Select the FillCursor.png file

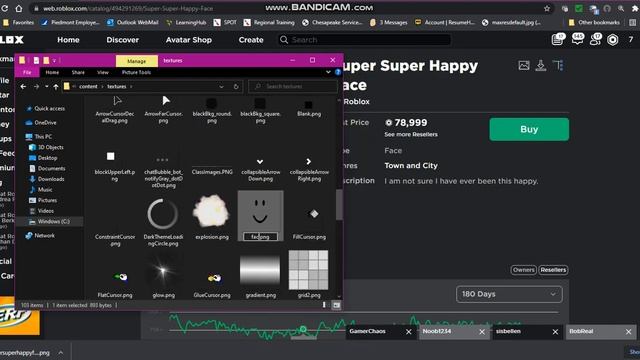point(309,222)
